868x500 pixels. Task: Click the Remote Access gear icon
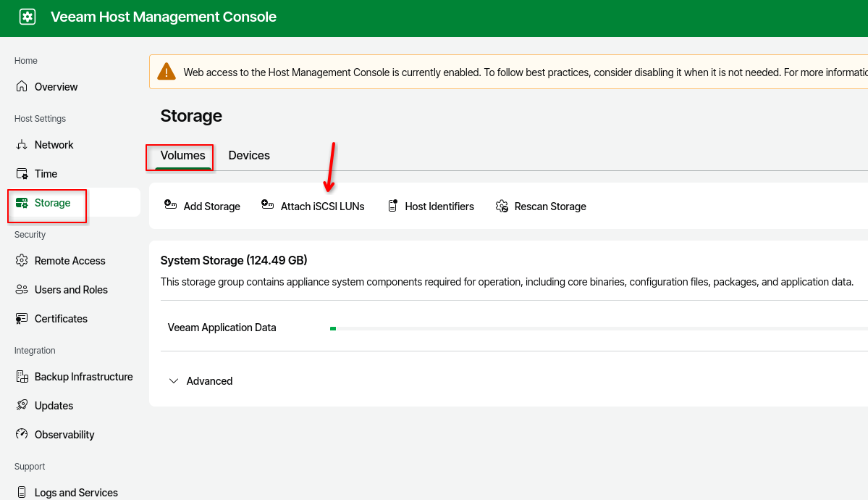pos(22,261)
